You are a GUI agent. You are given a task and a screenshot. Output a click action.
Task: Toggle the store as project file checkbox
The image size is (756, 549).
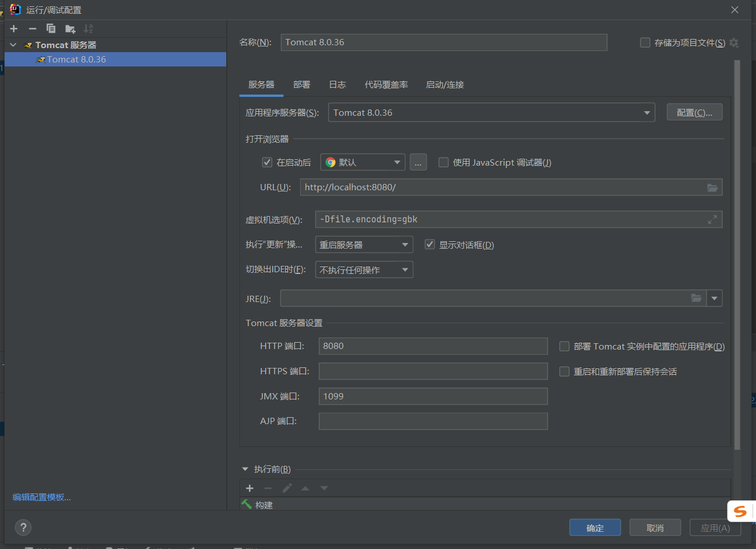tap(645, 42)
